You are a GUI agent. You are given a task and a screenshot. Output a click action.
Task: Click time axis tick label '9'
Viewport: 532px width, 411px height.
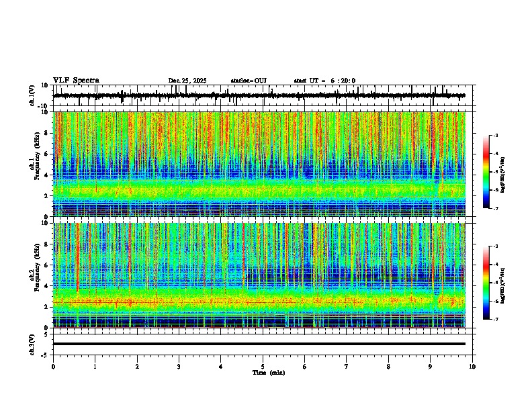430,367
